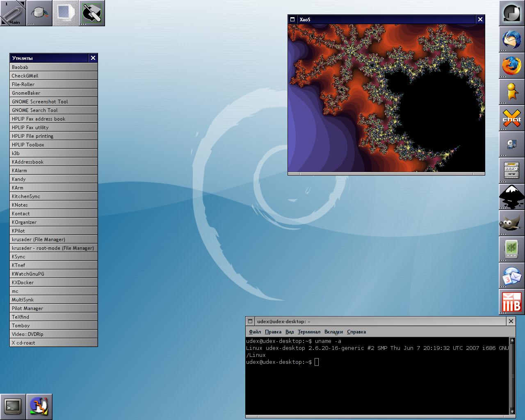
Task: Launch krusader (File Manager) entry
Action: click(x=54, y=239)
